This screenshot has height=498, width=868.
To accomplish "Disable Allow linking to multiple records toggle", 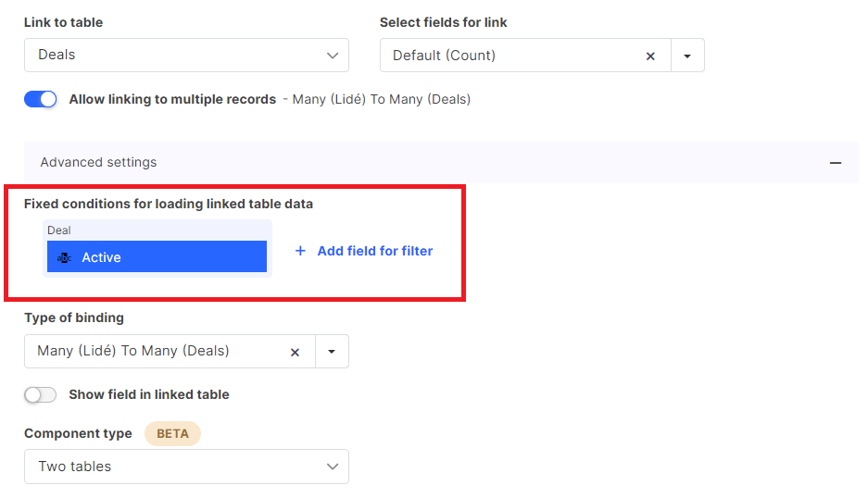I will [x=41, y=99].
